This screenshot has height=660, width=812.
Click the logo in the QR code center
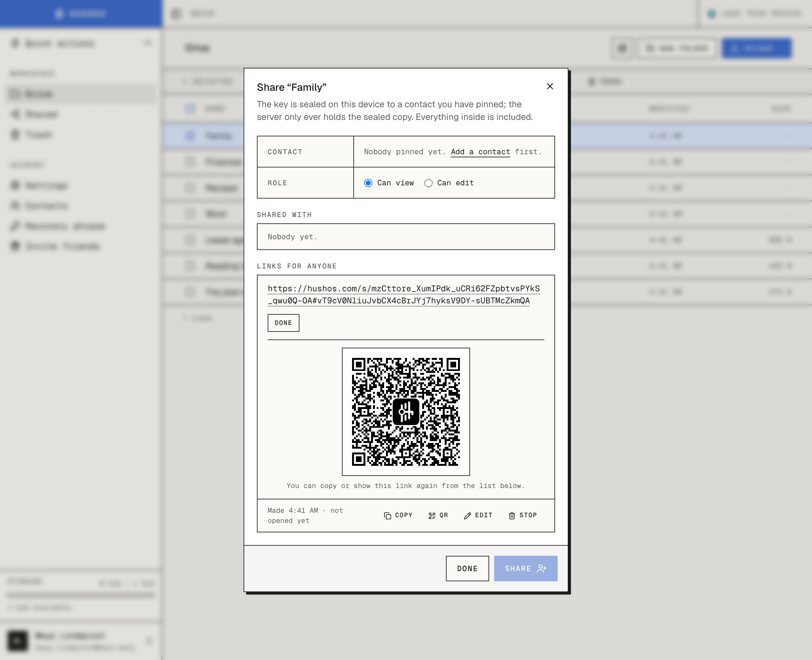[406, 411]
